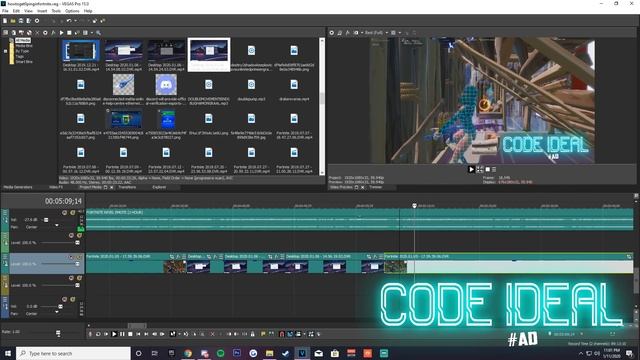Click the Render As icon in top toolbar
Viewport: 640px width, 360px height.
pyautogui.click(x=29, y=21)
